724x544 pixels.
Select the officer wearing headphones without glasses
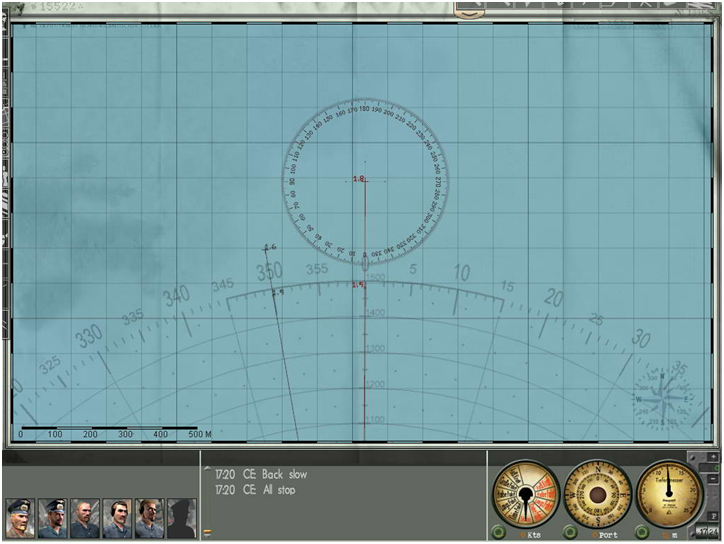click(x=117, y=518)
